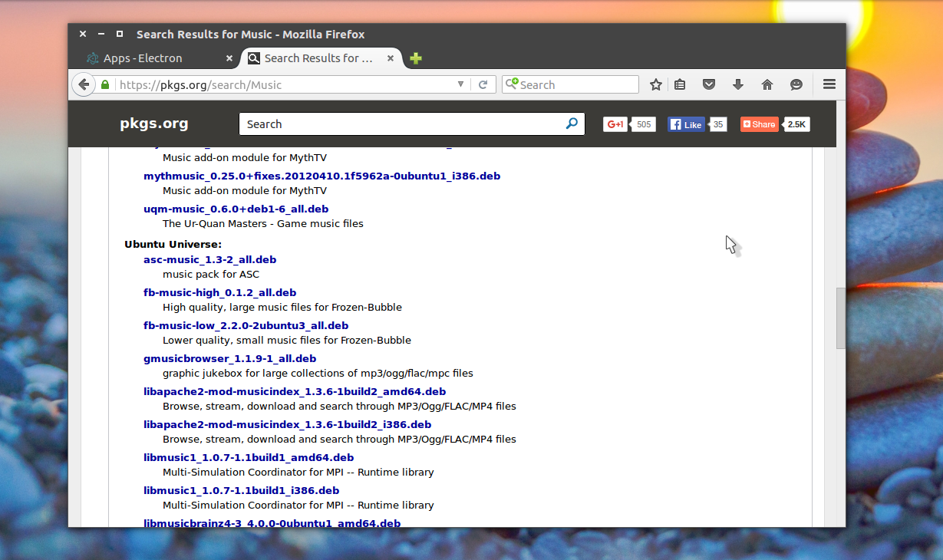Click the Pocket save icon

[709, 84]
